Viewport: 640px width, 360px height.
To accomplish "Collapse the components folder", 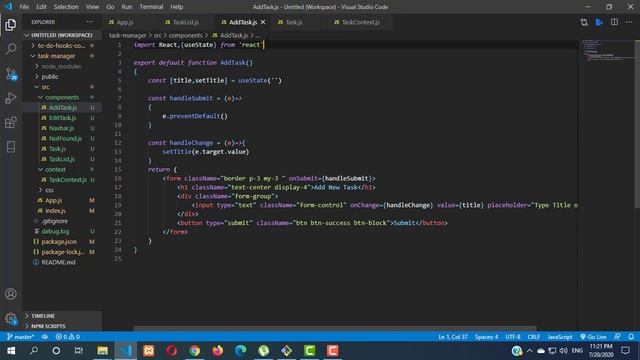I will 62,97.
